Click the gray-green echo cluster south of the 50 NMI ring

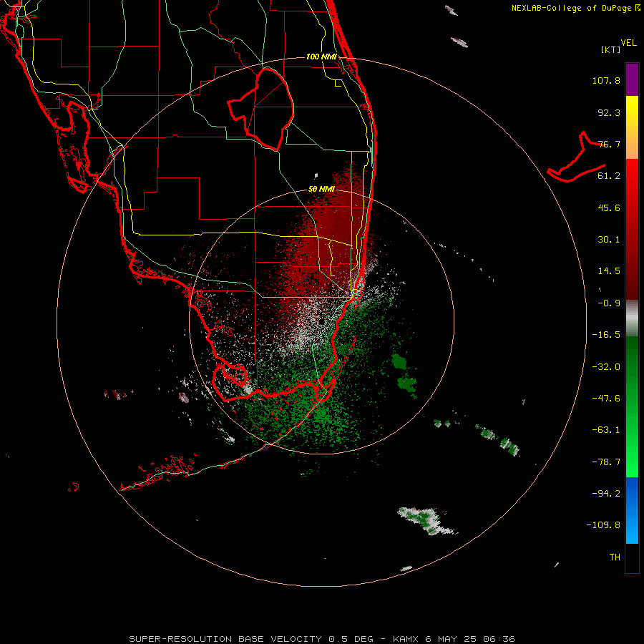(x=426, y=522)
